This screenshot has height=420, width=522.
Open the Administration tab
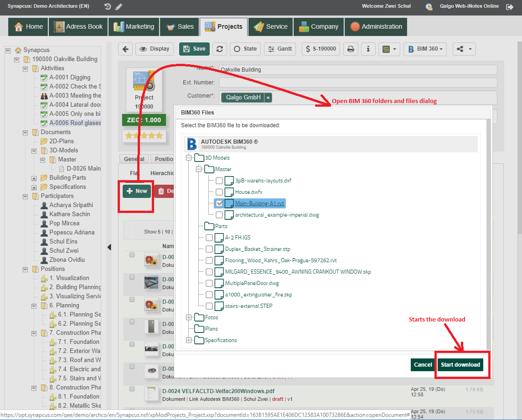click(x=376, y=27)
